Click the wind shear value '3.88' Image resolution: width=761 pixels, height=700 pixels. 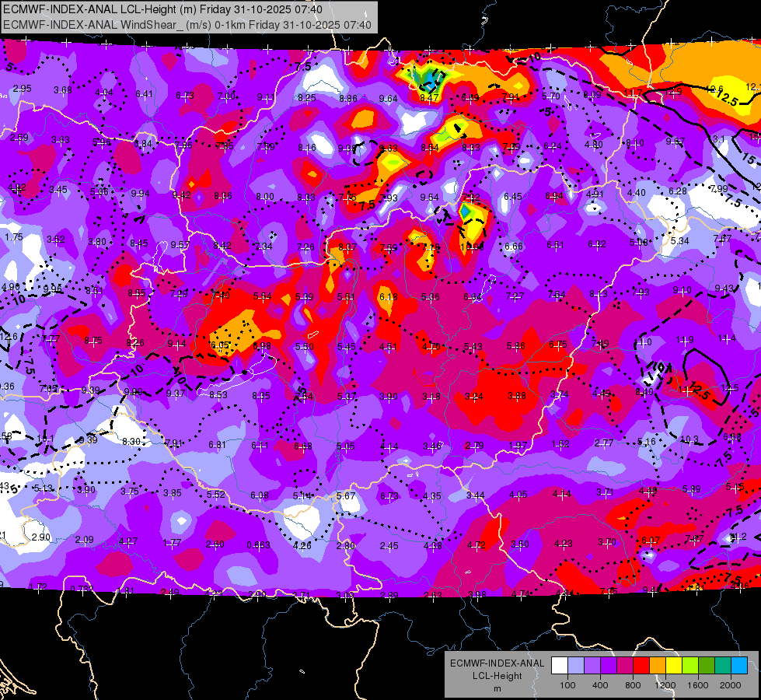tap(516, 396)
